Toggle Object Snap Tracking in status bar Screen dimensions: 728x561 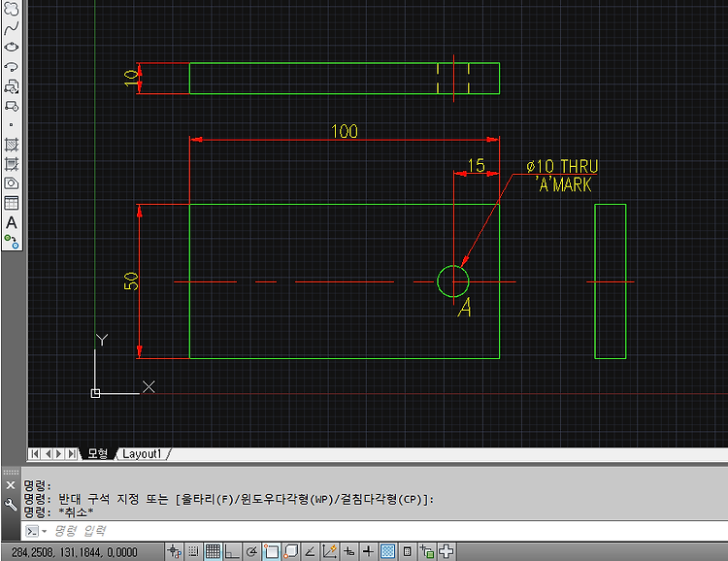(x=310, y=551)
